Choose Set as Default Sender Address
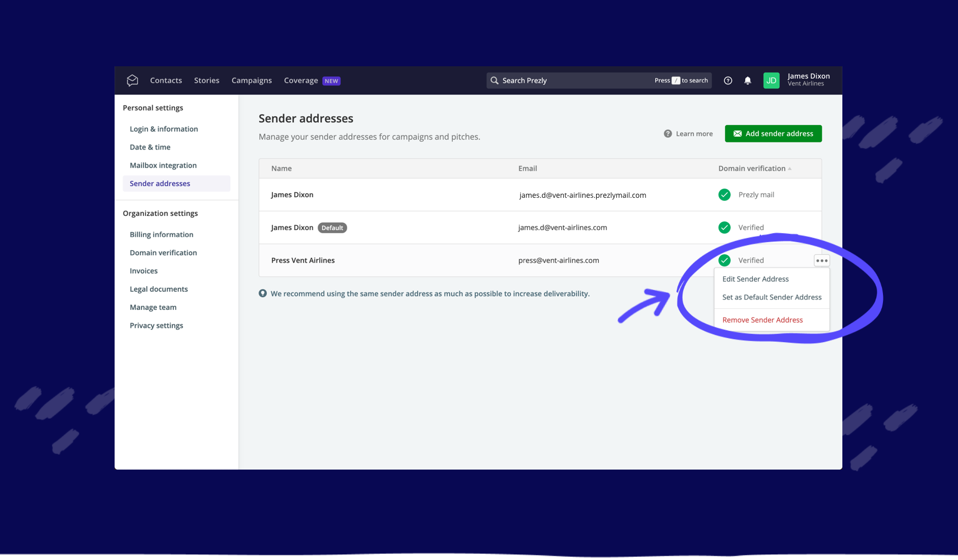Screen dimensions: 958x560 click(x=771, y=297)
